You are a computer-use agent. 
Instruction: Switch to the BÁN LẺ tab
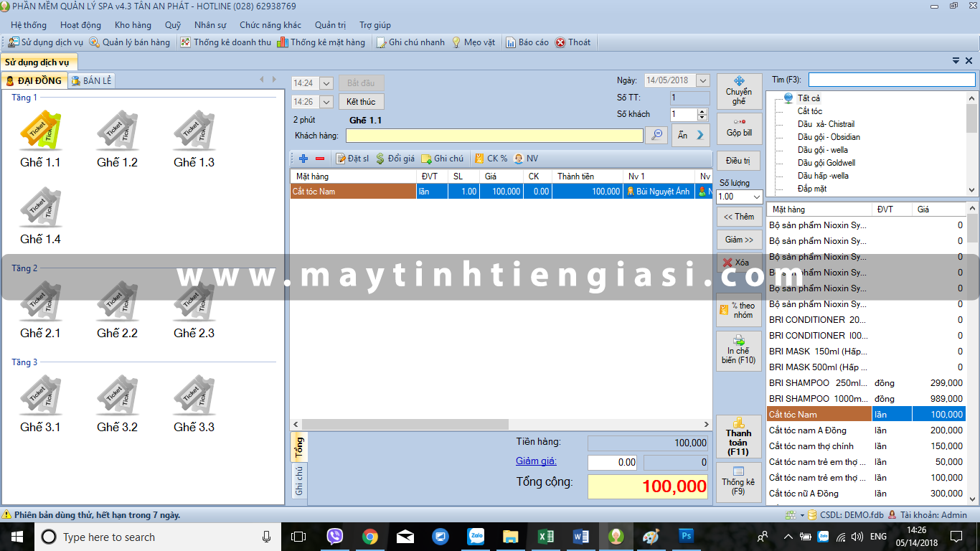click(x=92, y=81)
